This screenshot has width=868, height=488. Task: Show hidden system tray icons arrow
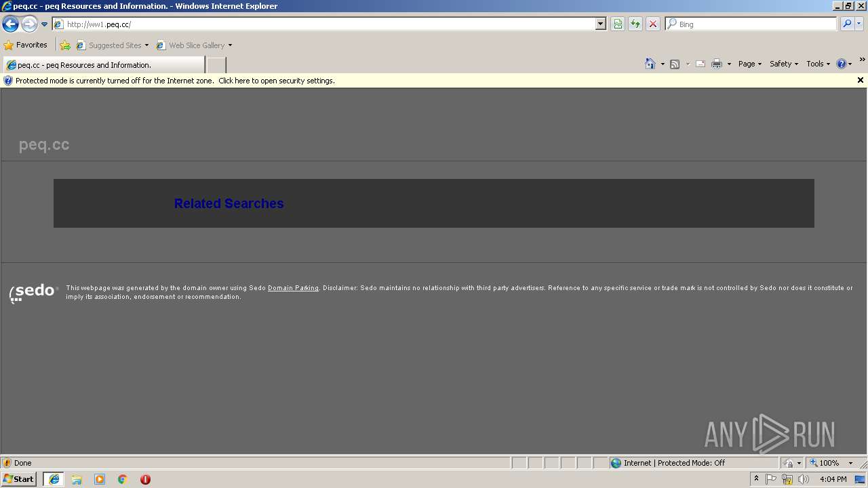click(x=756, y=479)
